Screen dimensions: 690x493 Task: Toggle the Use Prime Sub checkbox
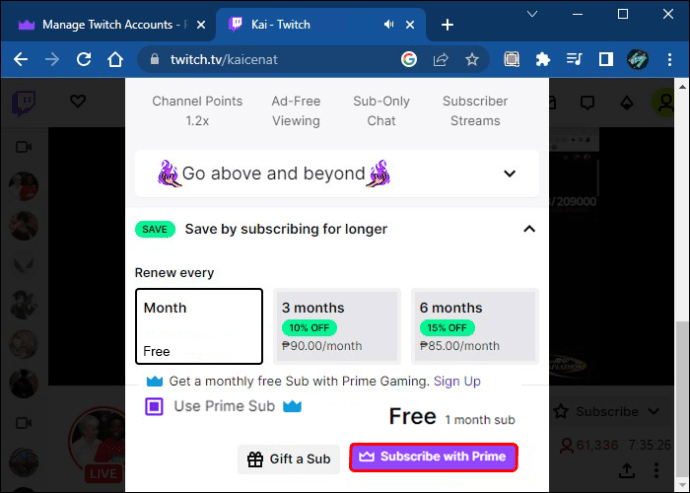point(154,406)
